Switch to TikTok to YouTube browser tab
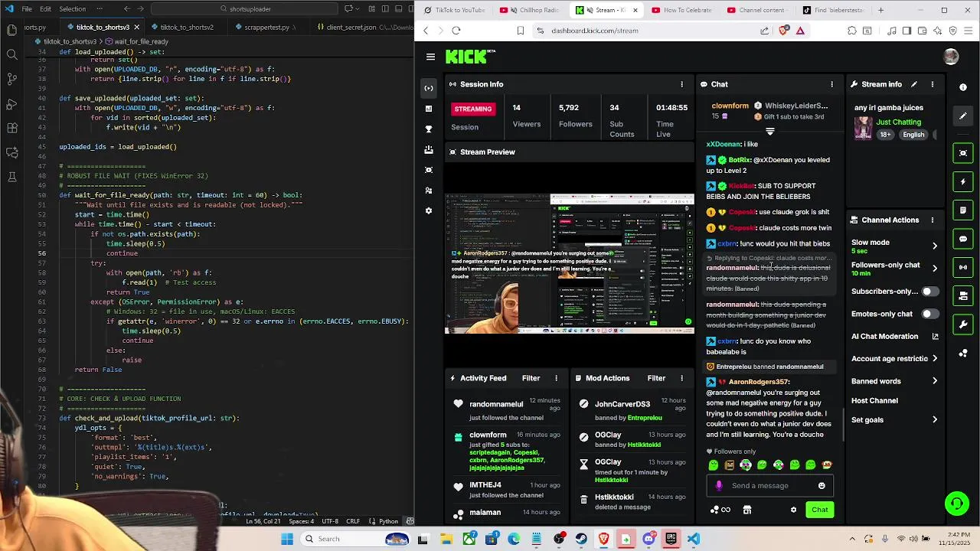Viewport: 980px width, 551px height. (456, 11)
